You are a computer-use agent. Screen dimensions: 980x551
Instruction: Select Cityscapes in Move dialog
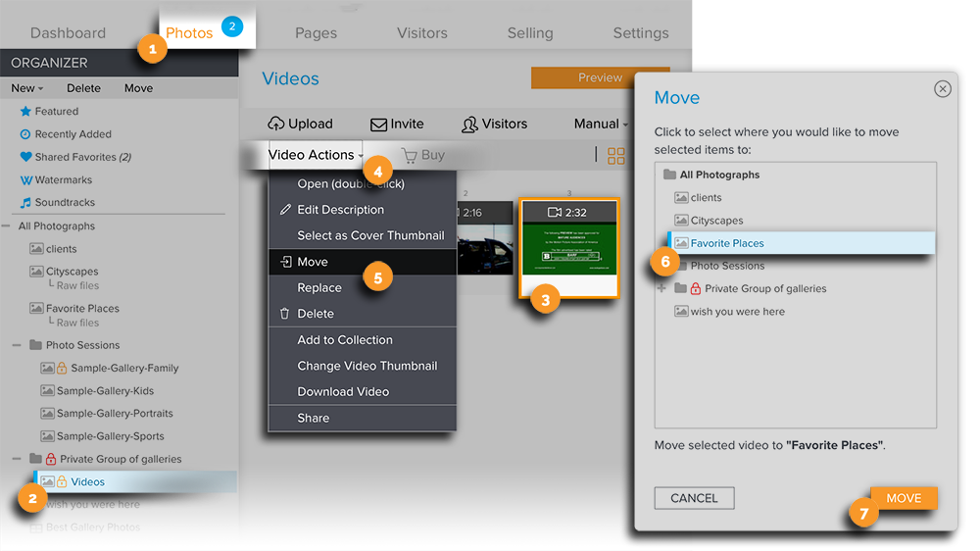point(709,221)
